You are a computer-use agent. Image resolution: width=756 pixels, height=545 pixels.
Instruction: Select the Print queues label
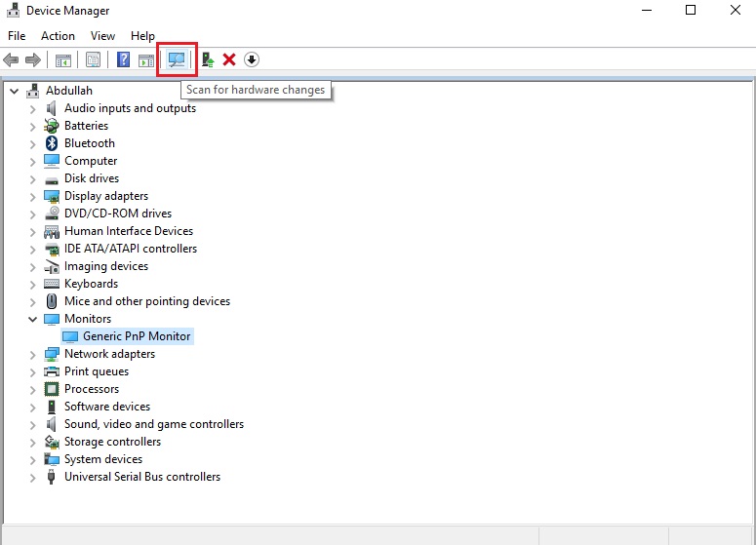pyautogui.click(x=97, y=371)
